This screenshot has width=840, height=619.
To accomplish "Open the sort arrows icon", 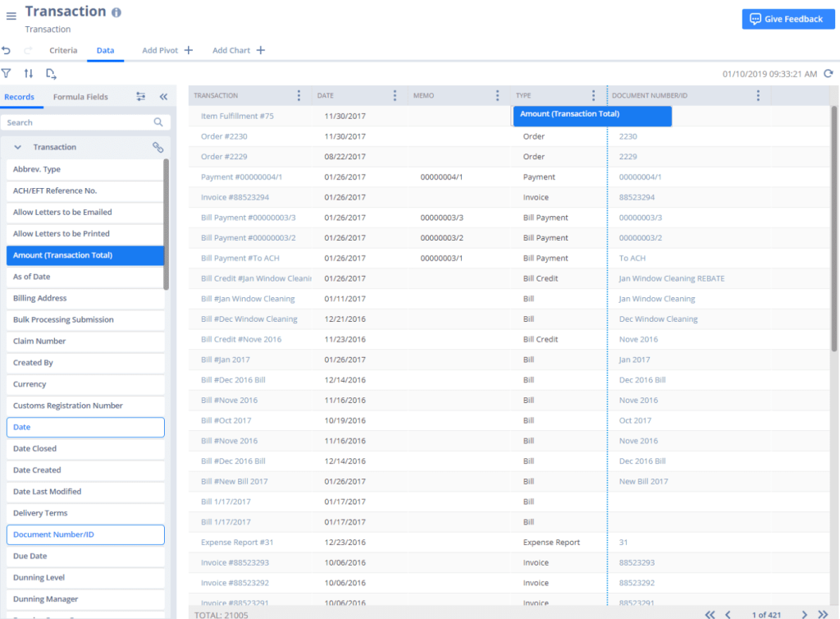I will [29, 73].
